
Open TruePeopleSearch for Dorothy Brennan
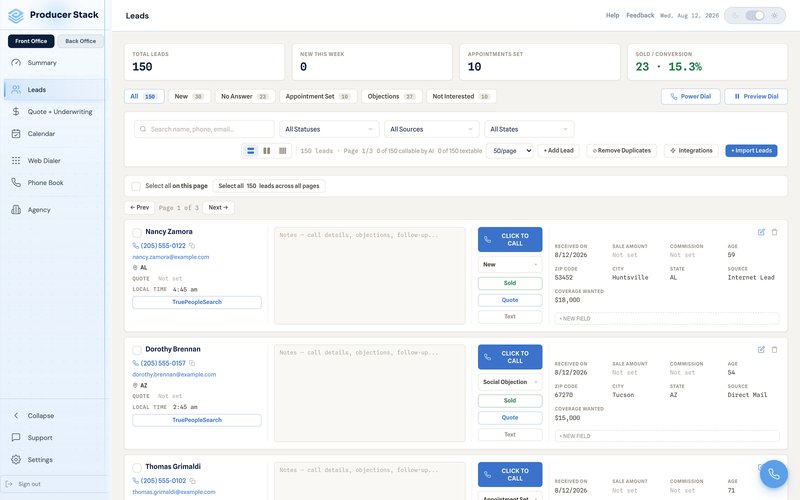197,420
